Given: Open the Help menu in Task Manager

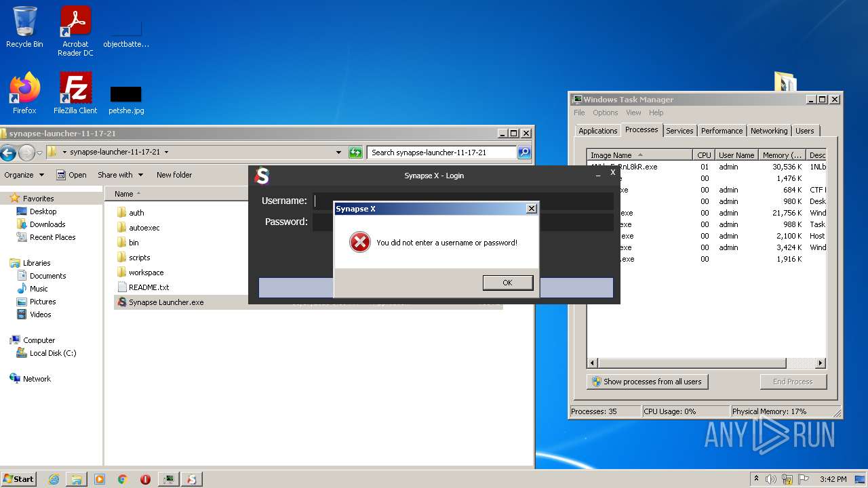Looking at the screenshot, I should [656, 113].
